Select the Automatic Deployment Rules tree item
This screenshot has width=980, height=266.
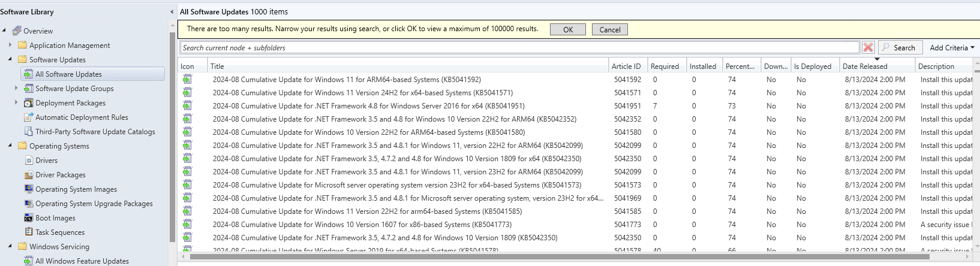[x=82, y=117]
